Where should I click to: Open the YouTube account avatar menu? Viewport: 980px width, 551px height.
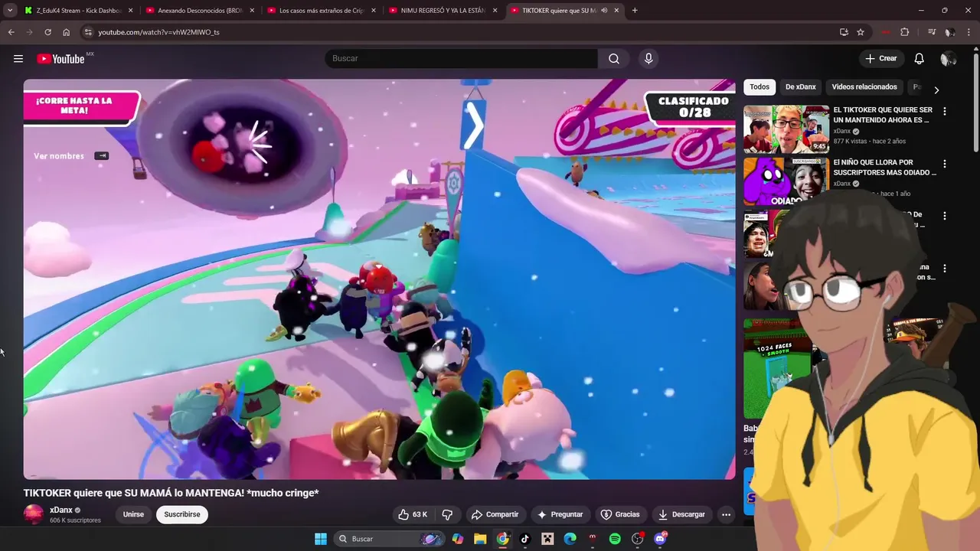point(948,59)
